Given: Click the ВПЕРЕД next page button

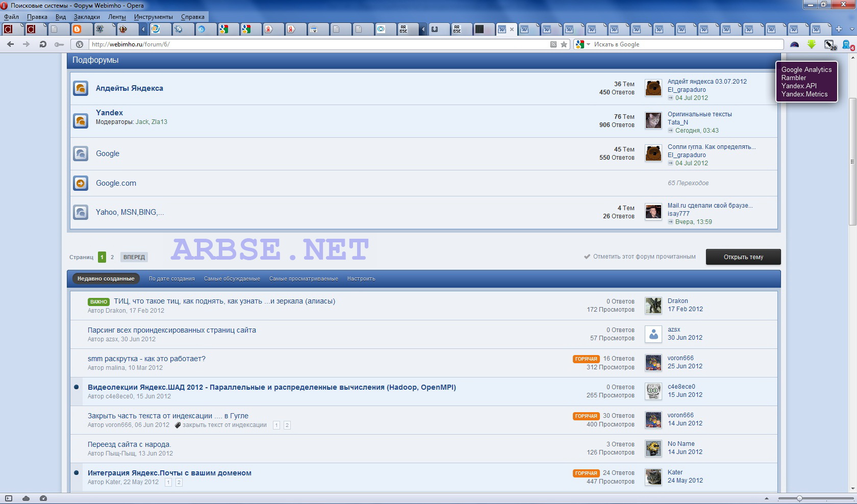Looking at the screenshot, I should [134, 257].
